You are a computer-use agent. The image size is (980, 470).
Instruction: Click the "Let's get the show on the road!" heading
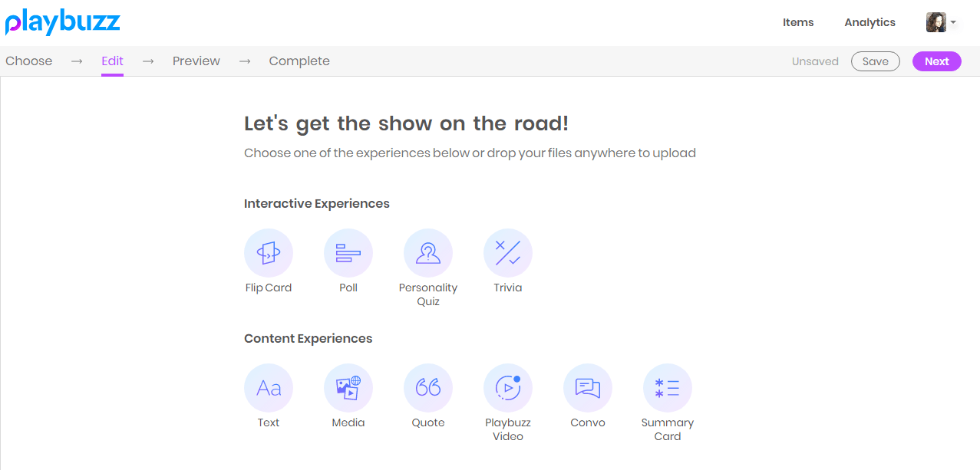click(407, 123)
